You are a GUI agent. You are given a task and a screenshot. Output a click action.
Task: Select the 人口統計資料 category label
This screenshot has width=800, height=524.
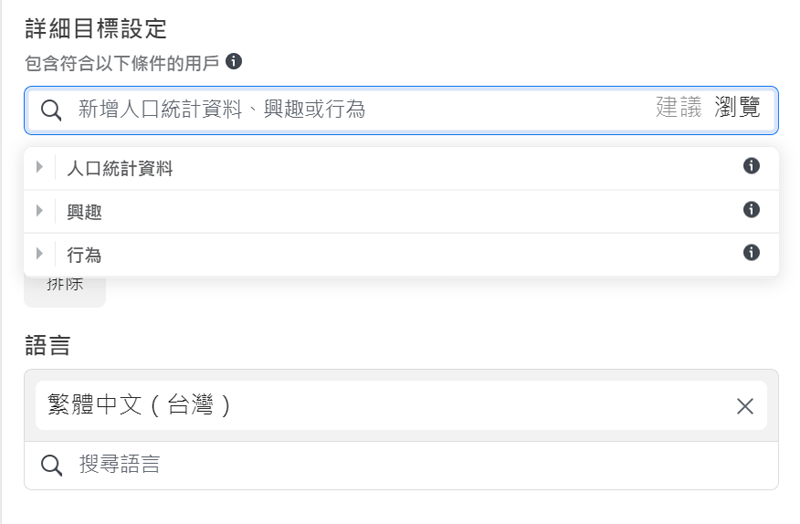click(x=120, y=169)
